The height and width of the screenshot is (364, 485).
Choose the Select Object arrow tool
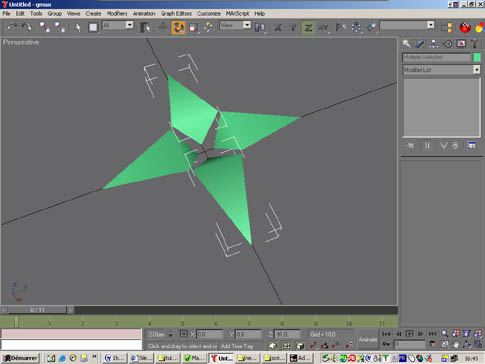click(78, 27)
